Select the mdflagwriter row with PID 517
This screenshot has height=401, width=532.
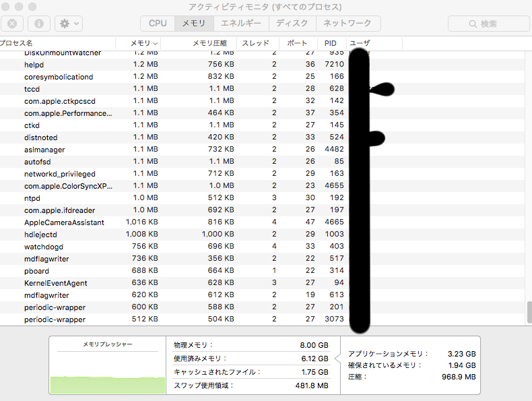click(263, 259)
